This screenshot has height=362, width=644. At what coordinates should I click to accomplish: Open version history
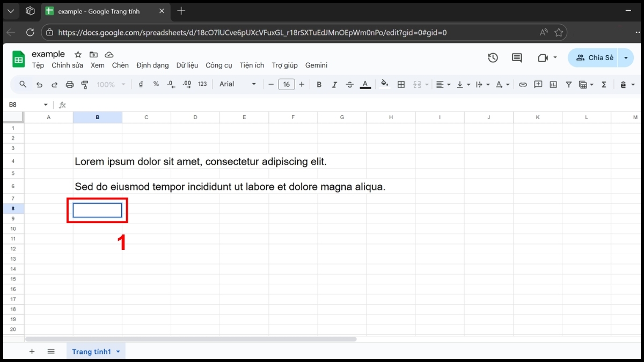pos(493,57)
